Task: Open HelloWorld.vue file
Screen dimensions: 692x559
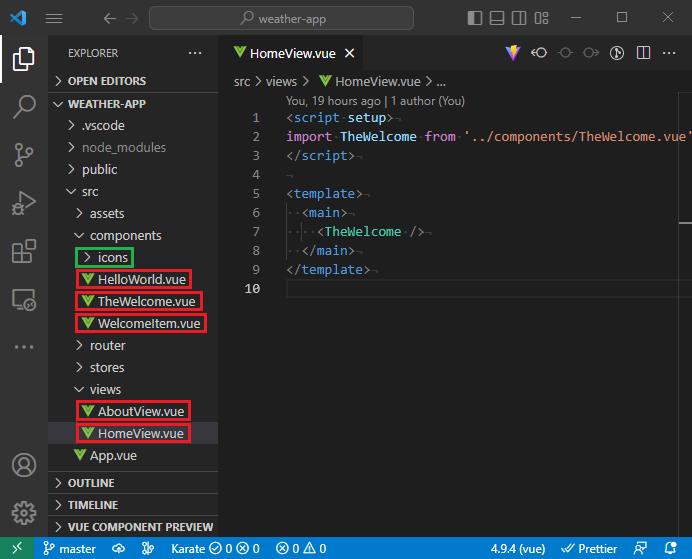Action: [133, 280]
